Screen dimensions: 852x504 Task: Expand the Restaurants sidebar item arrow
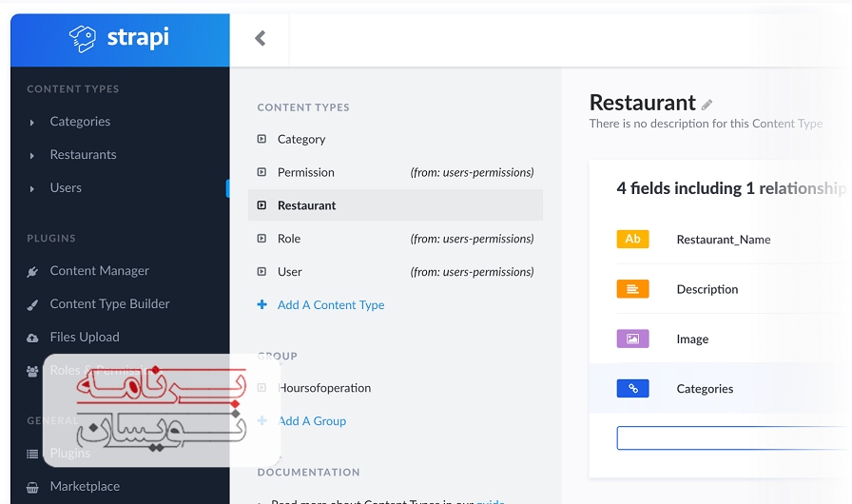32,156
